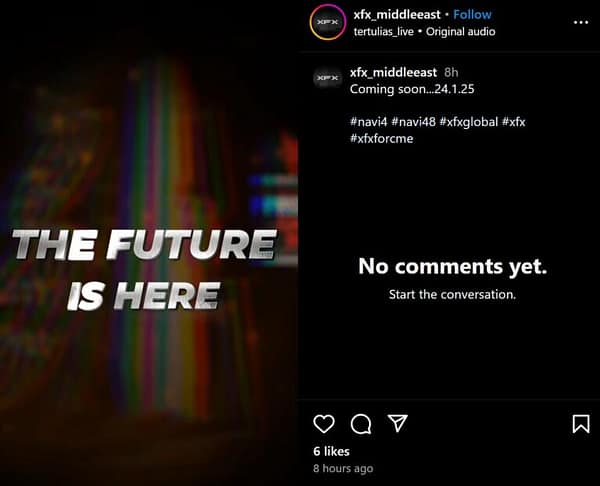The image size is (600, 486).
Task: Like the post with the heart icon
Action: pyautogui.click(x=324, y=424)
